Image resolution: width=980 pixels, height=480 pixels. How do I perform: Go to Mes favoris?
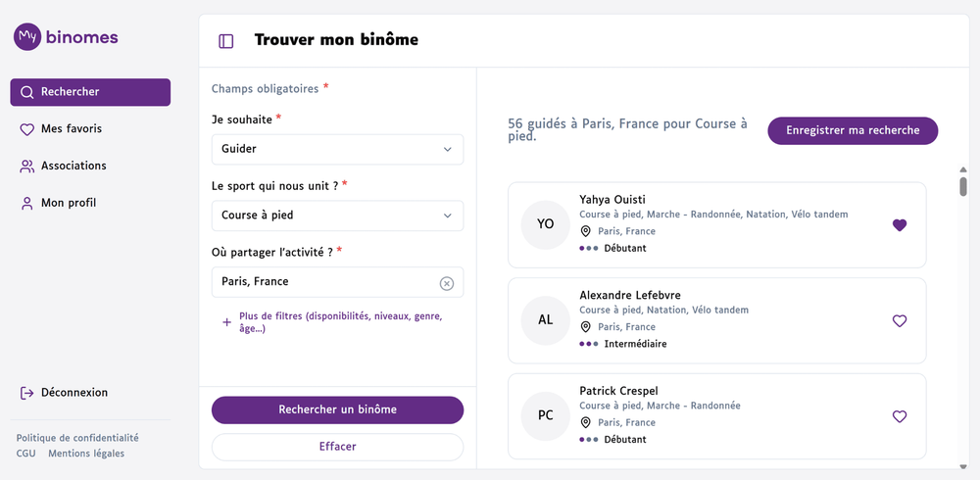coord(71,129)
